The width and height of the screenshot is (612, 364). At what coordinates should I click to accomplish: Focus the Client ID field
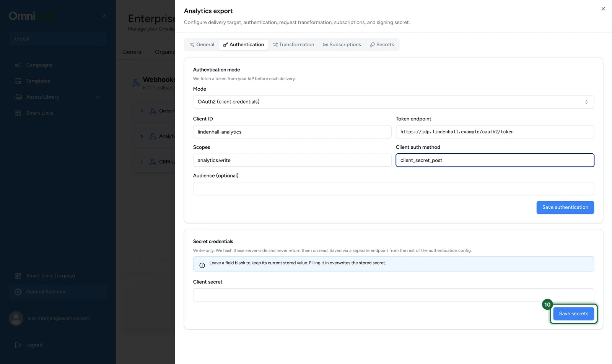click(x=292, y=132)
